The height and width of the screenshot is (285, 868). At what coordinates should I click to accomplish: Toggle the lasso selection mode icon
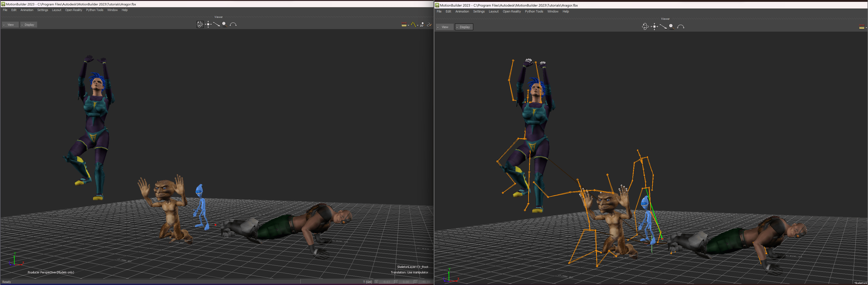(429, 25)
